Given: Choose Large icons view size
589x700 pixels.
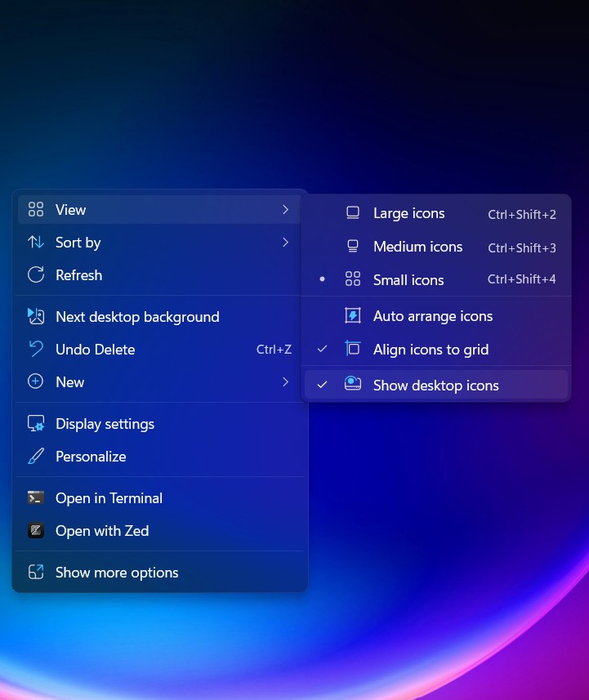Looking at the screenshot, I should pos(436,213).
